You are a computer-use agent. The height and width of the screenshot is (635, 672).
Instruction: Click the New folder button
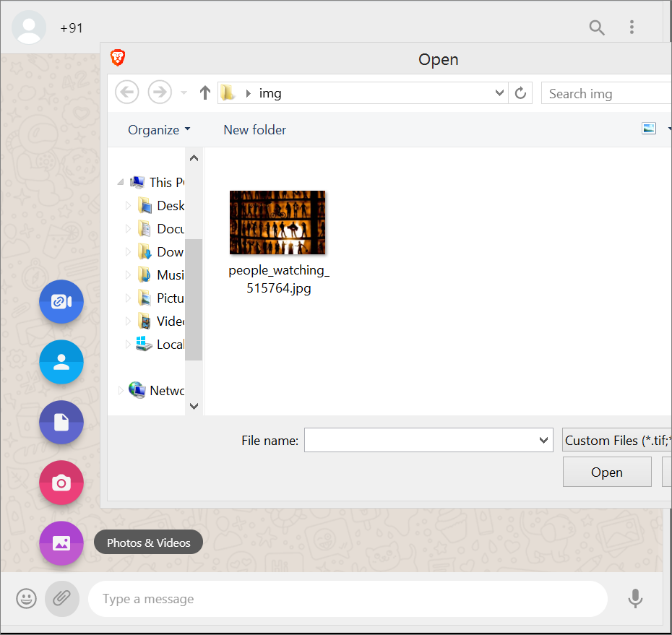(254, 130)
